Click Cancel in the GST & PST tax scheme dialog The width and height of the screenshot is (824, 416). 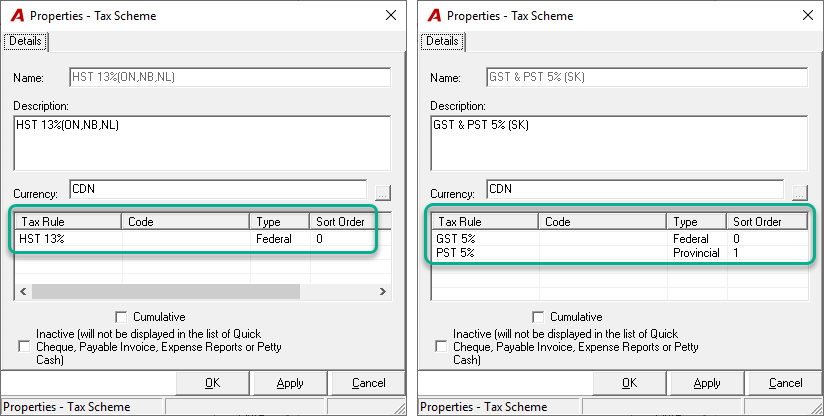[786, 383]
